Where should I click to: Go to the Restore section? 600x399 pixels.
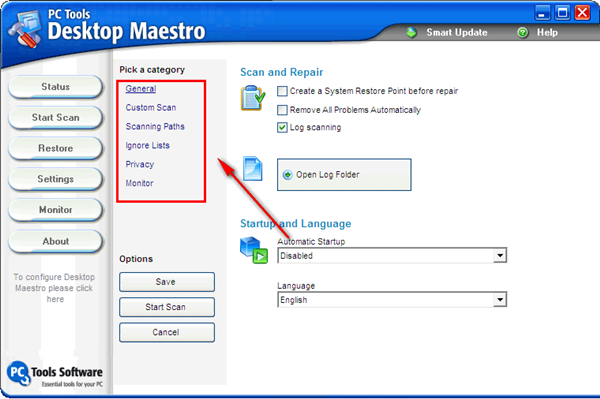[x=55, y=148]
